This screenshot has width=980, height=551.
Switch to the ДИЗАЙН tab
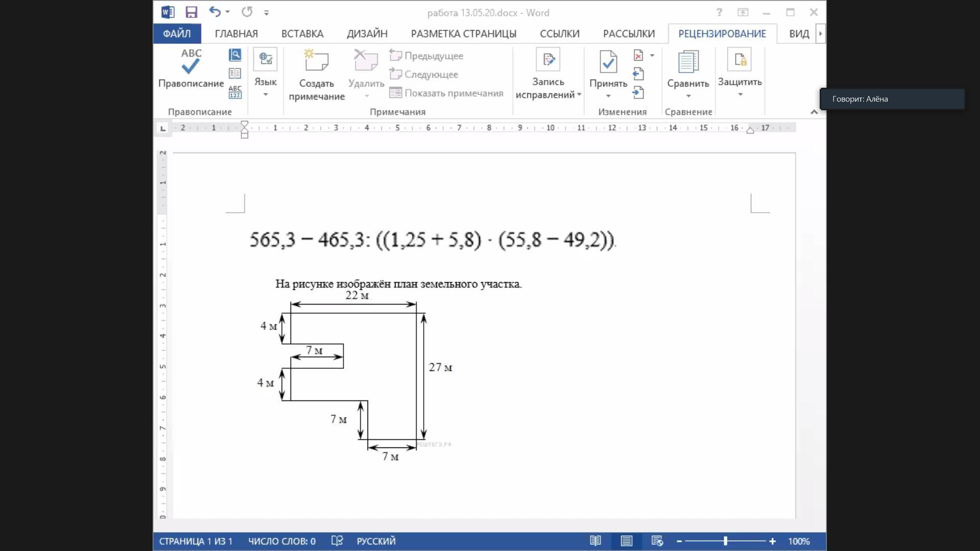pyautogui.click(x=367, y=34)
